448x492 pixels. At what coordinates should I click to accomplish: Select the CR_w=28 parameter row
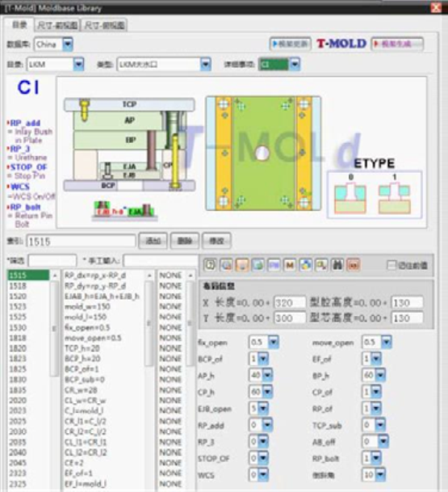(82, 390)
